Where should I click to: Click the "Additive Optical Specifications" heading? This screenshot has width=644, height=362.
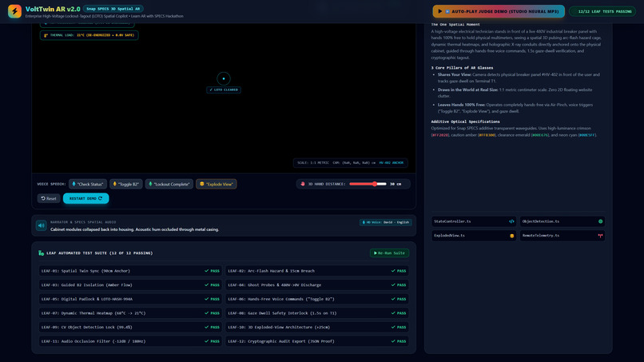click(465, 121)
